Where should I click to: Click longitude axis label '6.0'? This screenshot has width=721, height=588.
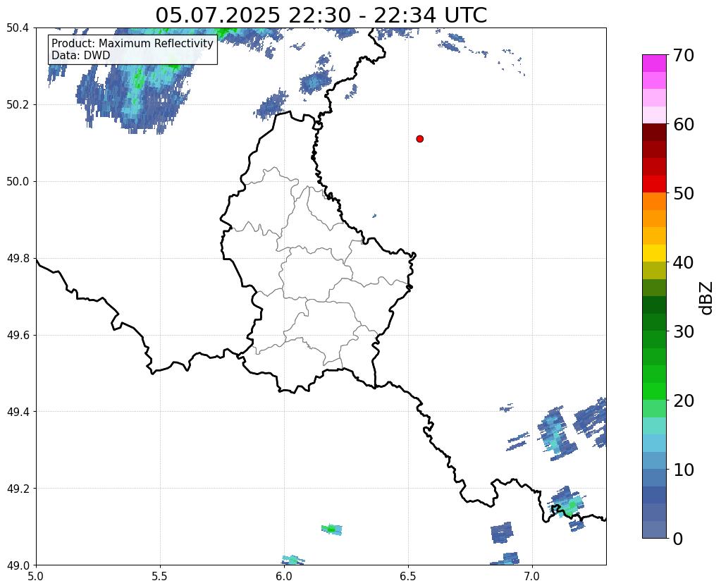pos(284,576)
